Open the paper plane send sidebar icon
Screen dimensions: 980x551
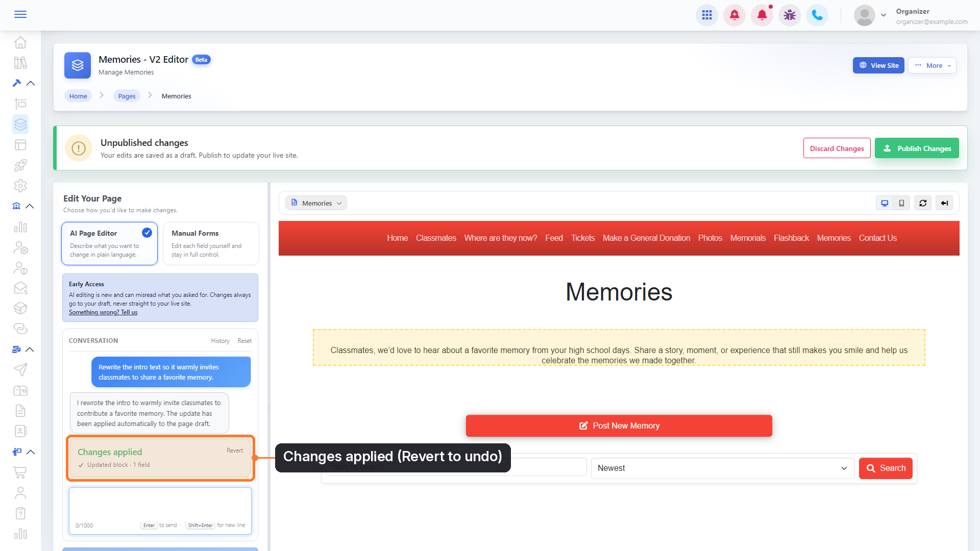(20, 370)
